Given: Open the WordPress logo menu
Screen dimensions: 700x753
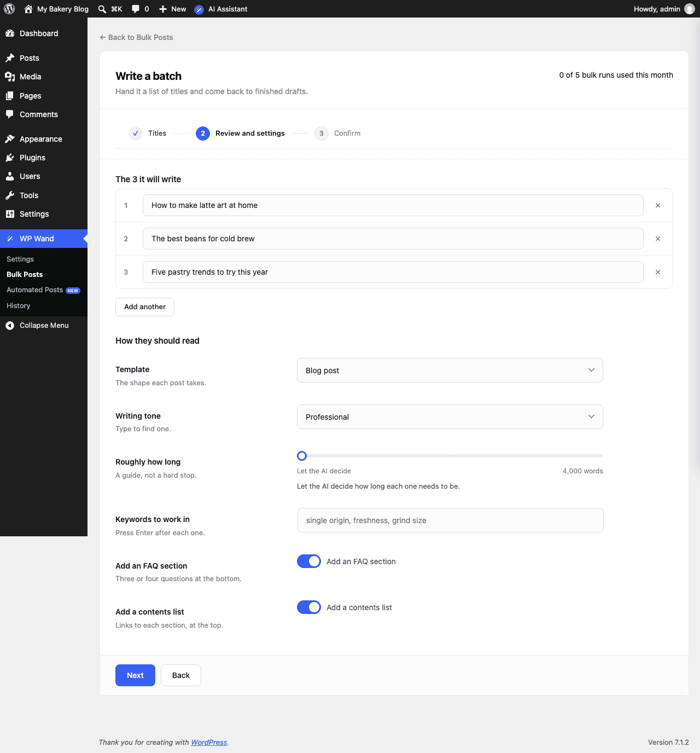Looking at the screenshot, I should point(9,9).
